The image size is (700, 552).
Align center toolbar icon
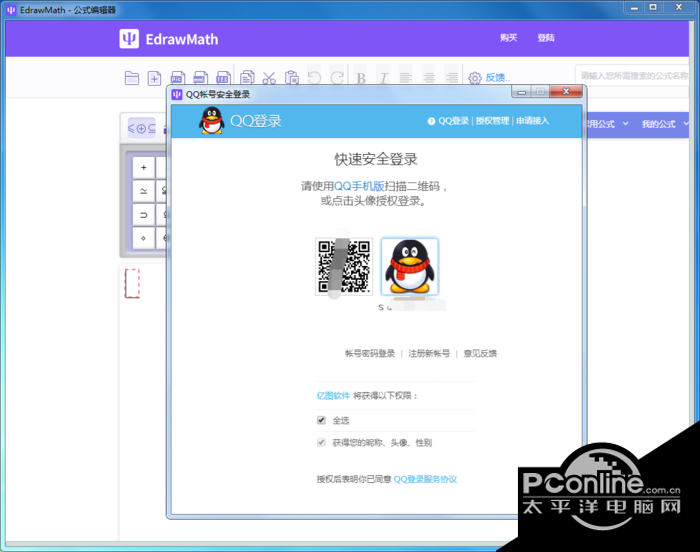coord(429,78)
